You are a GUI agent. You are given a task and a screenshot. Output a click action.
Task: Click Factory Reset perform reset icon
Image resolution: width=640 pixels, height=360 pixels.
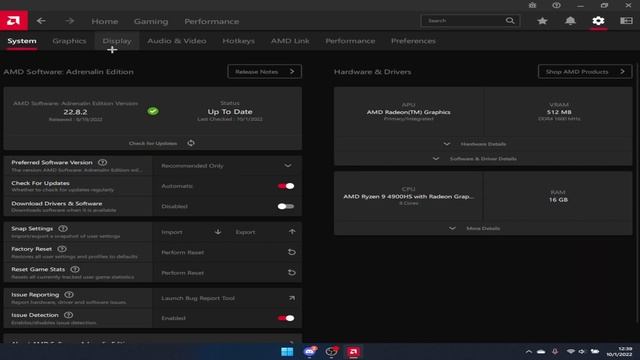click(291, 252)
